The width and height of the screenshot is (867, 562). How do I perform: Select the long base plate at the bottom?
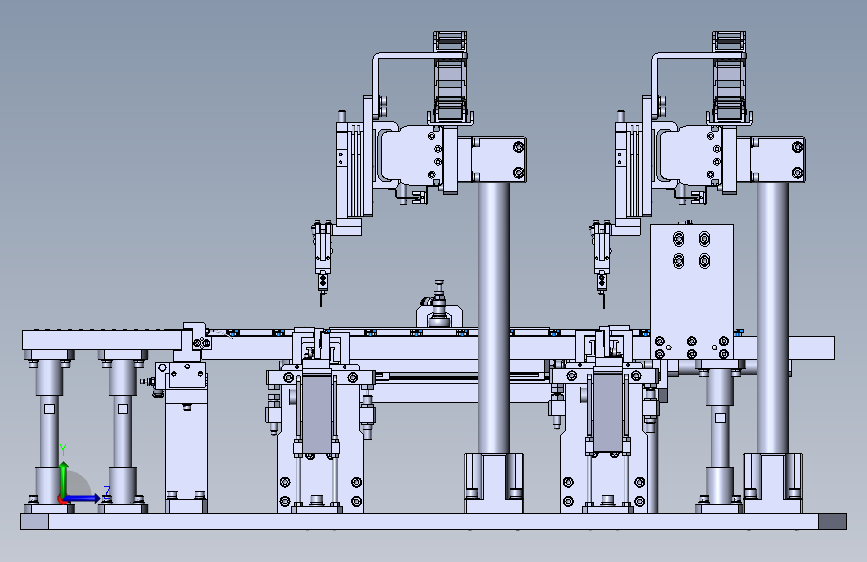click(x=434, y=521)
